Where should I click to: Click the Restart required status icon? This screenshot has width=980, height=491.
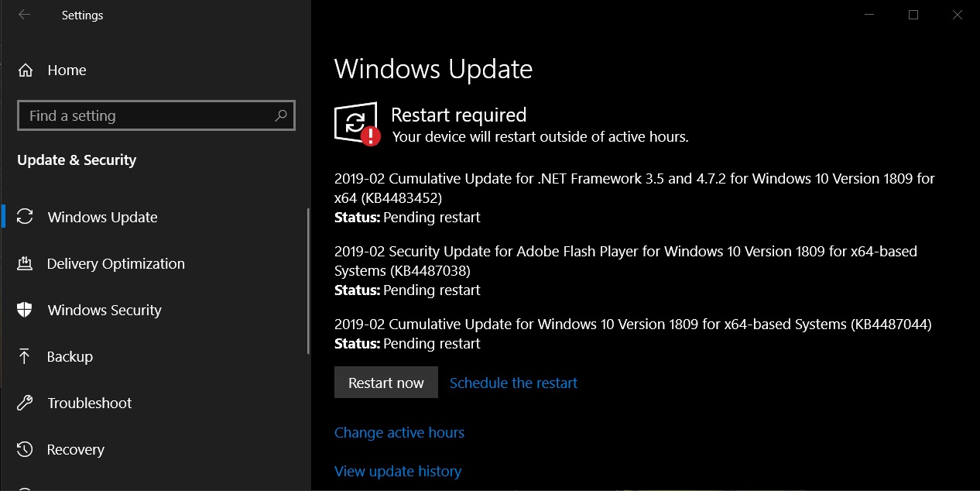[x=357, y=123]
